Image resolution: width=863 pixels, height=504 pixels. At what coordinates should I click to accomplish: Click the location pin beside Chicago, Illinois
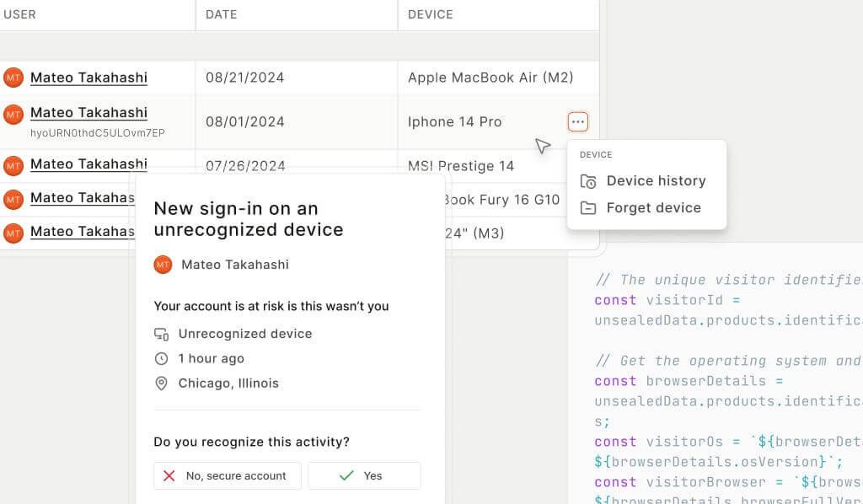[162, 383]
